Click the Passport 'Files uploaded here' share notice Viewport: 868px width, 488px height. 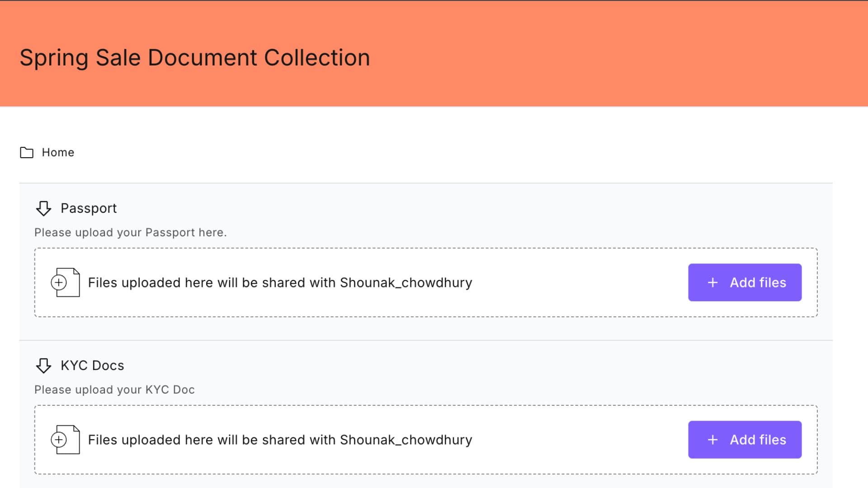pos(280,283)
